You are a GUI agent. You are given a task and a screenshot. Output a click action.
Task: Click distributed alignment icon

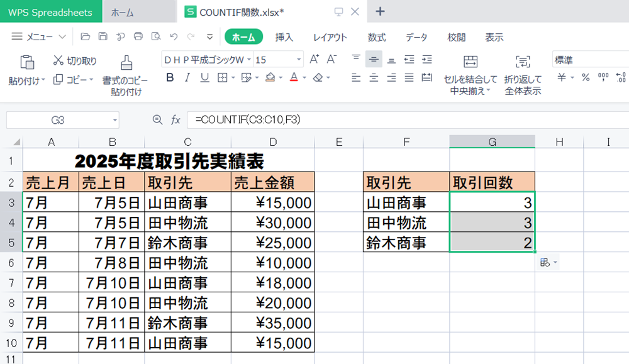pyautogui.click(x=427, y=77)
